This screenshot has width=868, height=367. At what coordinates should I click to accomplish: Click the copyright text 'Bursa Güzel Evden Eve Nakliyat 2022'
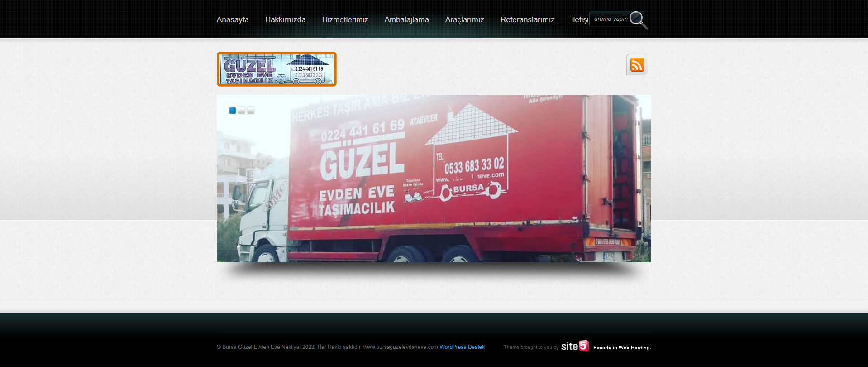(265, 347)
